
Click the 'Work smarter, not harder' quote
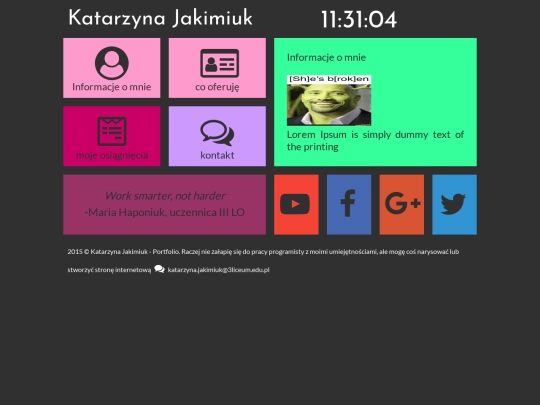pos(165,196)
